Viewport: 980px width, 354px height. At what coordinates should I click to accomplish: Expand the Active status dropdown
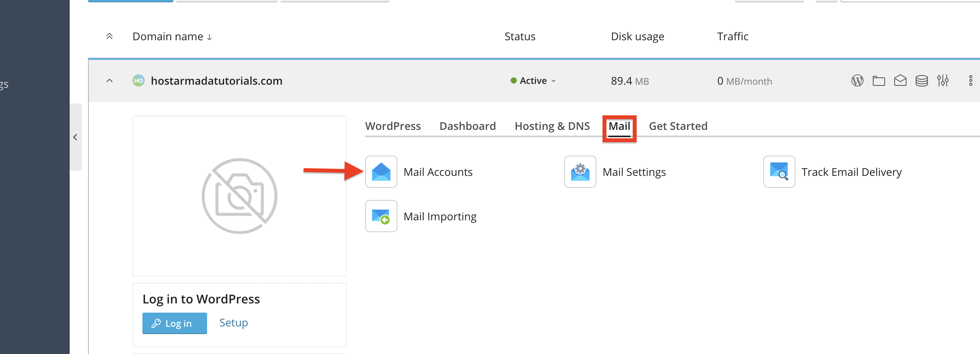coord(533,81)
